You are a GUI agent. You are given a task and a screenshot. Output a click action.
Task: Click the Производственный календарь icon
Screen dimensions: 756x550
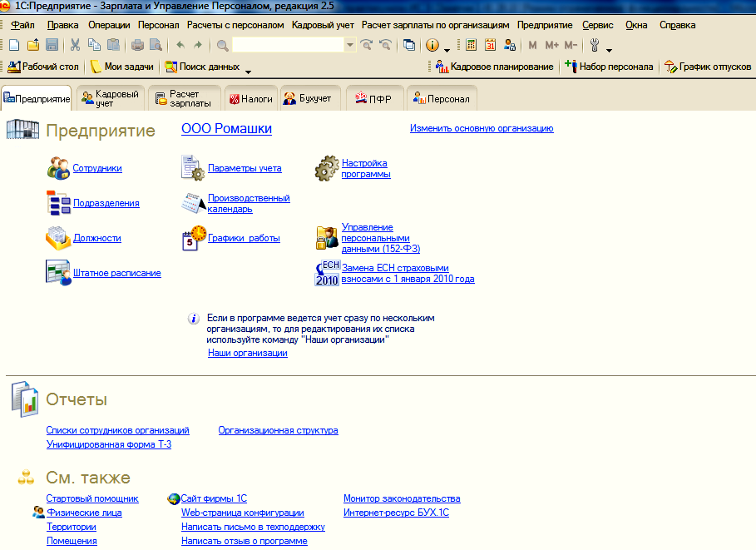[x=193, y=203]
